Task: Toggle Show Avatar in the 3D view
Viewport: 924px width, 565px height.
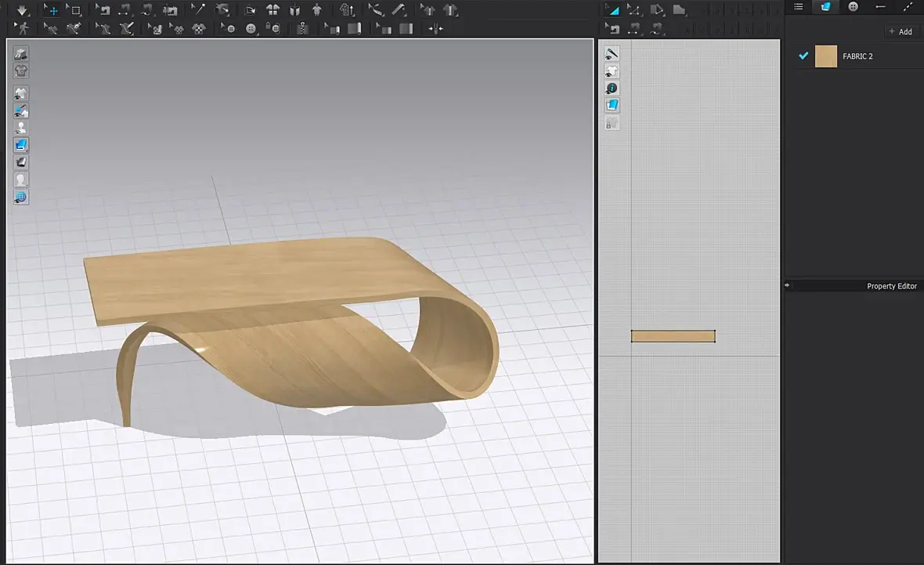Action: click(x=21, y=128)
